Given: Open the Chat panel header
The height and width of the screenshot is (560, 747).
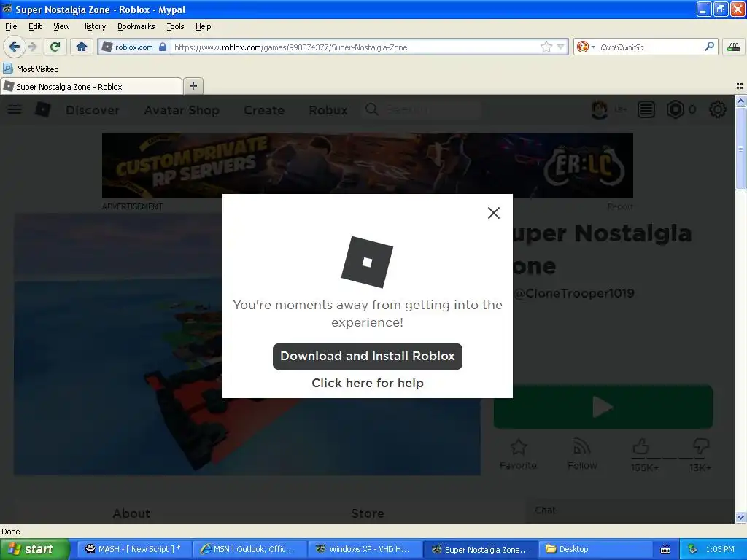Looking at the screenshot, I should [x=630, y=510].
